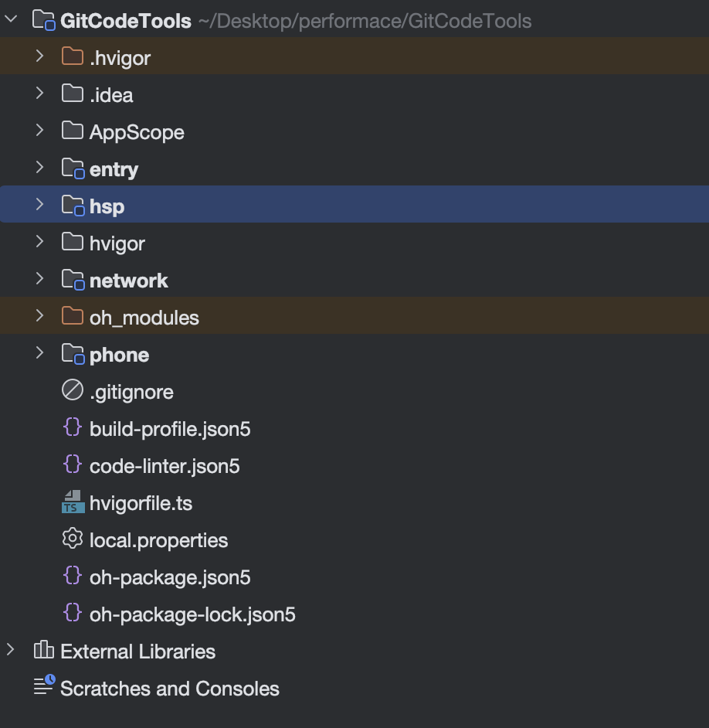Click the Scratches and Consoles icon
The width and height of the screenshot is (709, 728).
coord(44,689)
